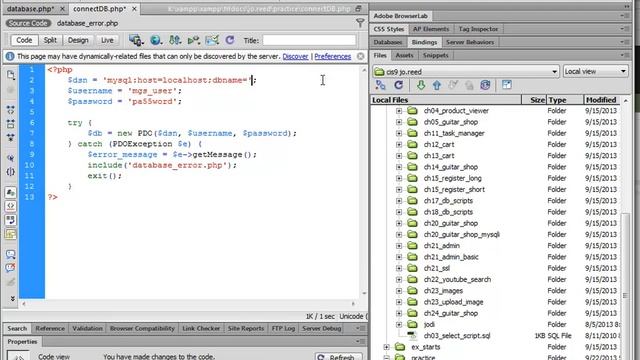The image size is (640, 360).
Task: Click the blue Put files up arrow icon
Action: pos(437,85)
